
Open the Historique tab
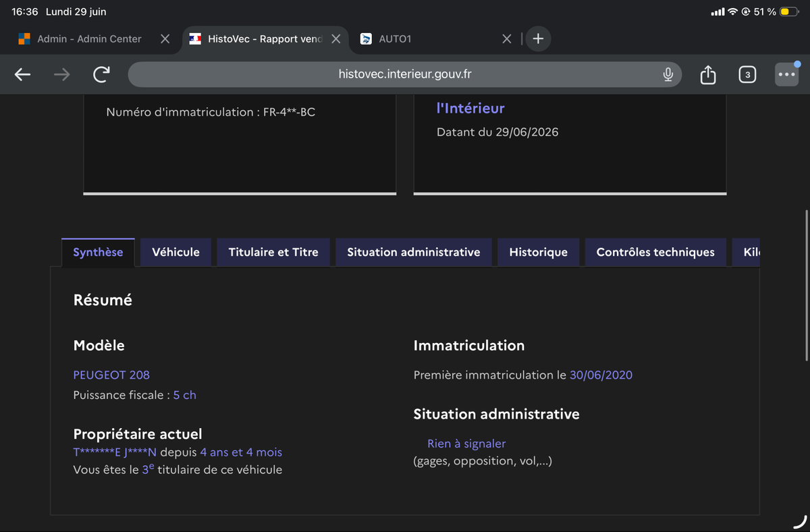(x=538, y=252)
